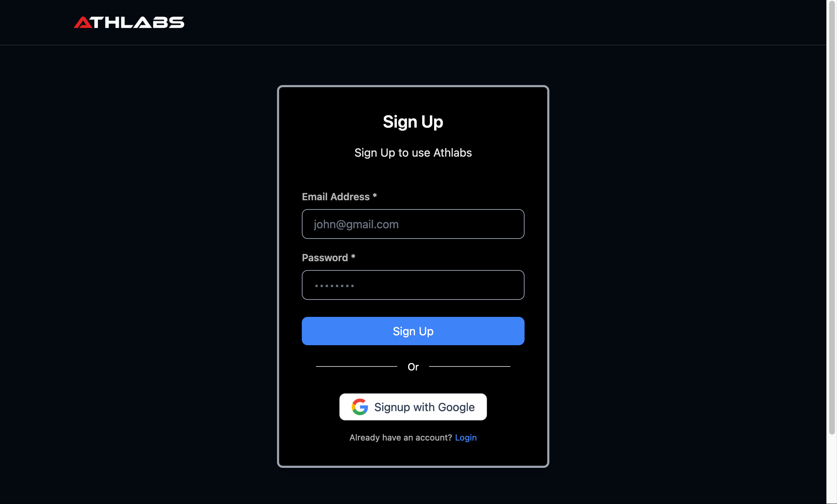Submit the form with the blue Sign Up button

click(413, 331)
